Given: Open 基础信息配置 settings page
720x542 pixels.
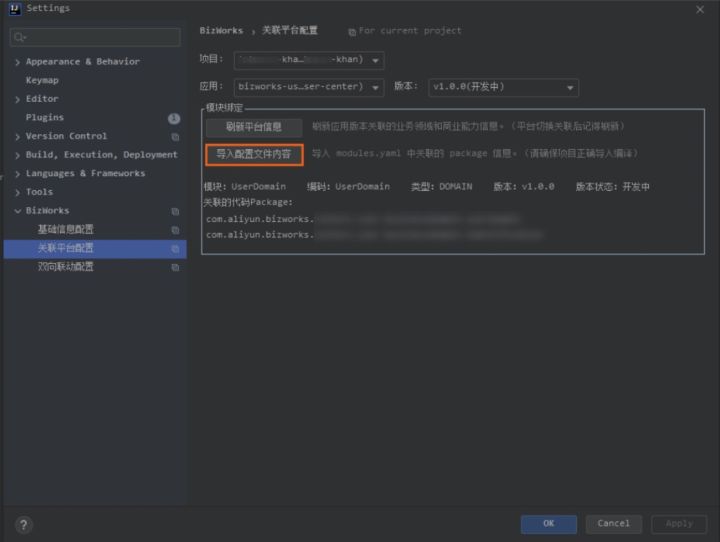Looking at the screenshot, I should coord(66,229).
